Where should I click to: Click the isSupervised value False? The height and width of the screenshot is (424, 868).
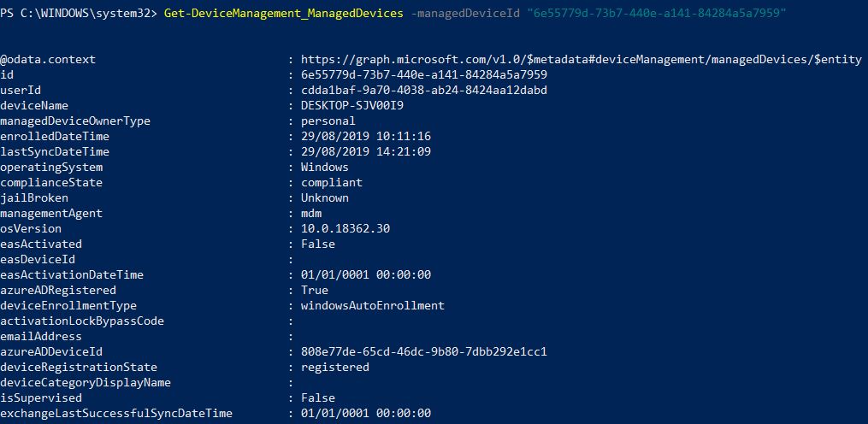pyautogui.click(x=318, y=398)
